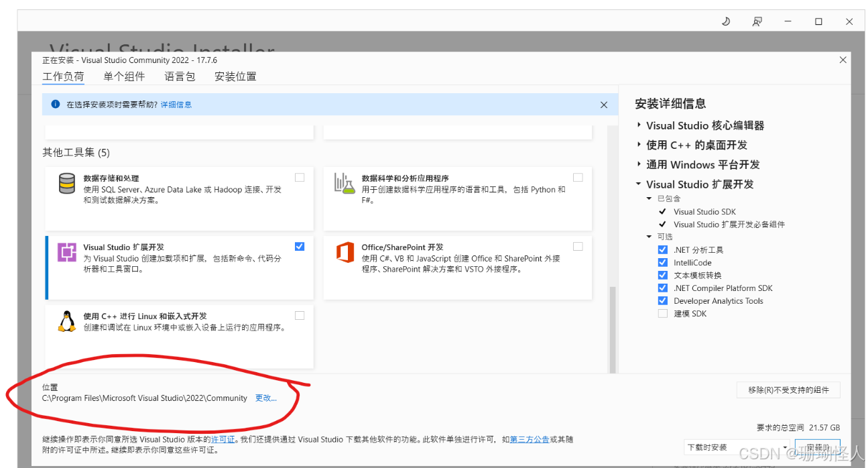
Task: Uncheck the 文本模板转换 optional component
Action: pyautogui.click(x=663, y=276)
